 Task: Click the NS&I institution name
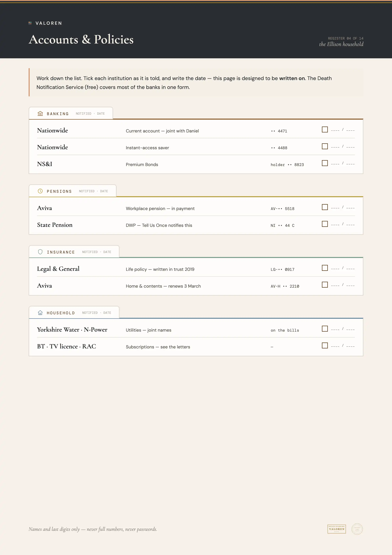point(44,164)
